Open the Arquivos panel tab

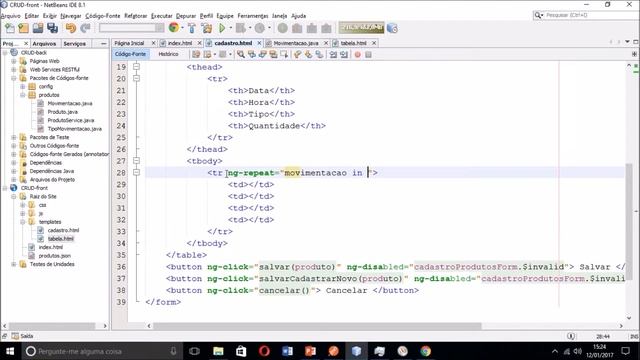click(x=44, y=43)
